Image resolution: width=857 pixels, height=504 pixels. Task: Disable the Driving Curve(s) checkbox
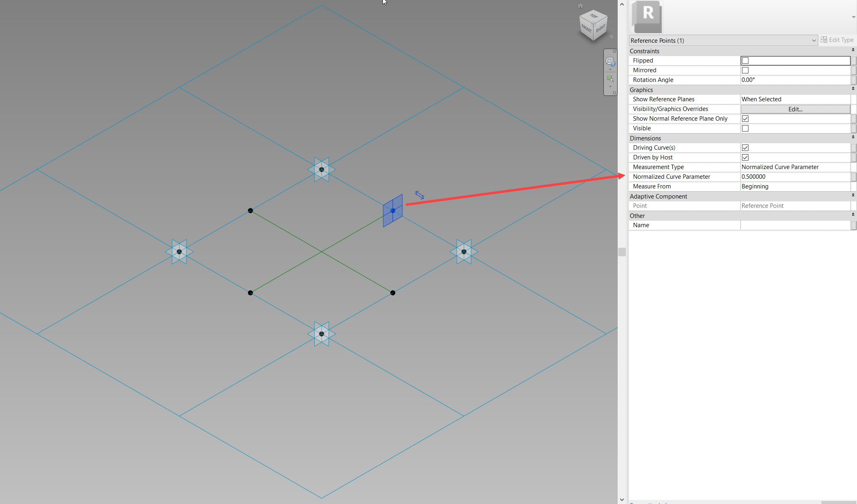[x=745, y=147]
